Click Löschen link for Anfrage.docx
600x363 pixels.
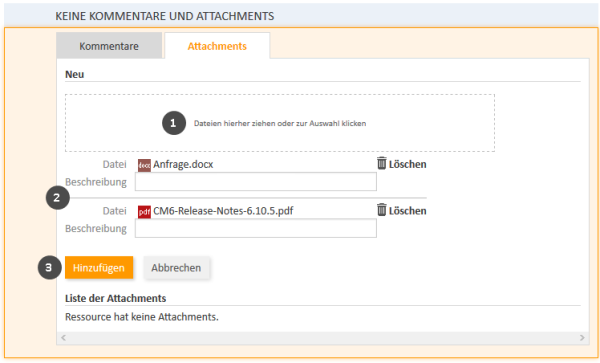[407, 164]
